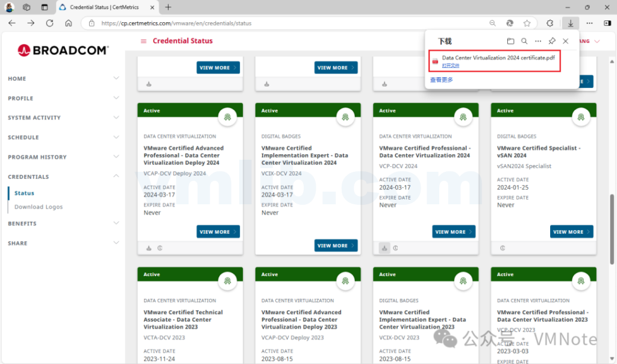Pin the downloads panel
Screen dimensions: 617x364
[x=552, y=41]
